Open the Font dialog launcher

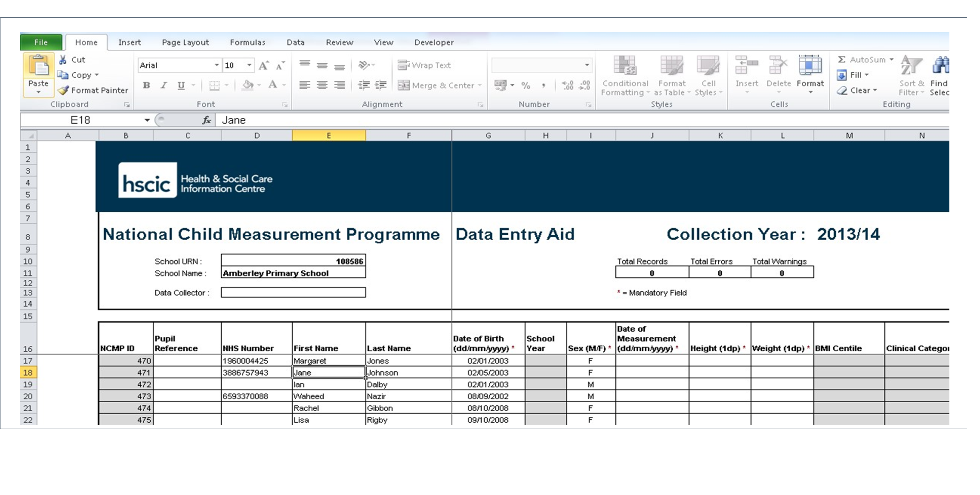pos(285,105)
